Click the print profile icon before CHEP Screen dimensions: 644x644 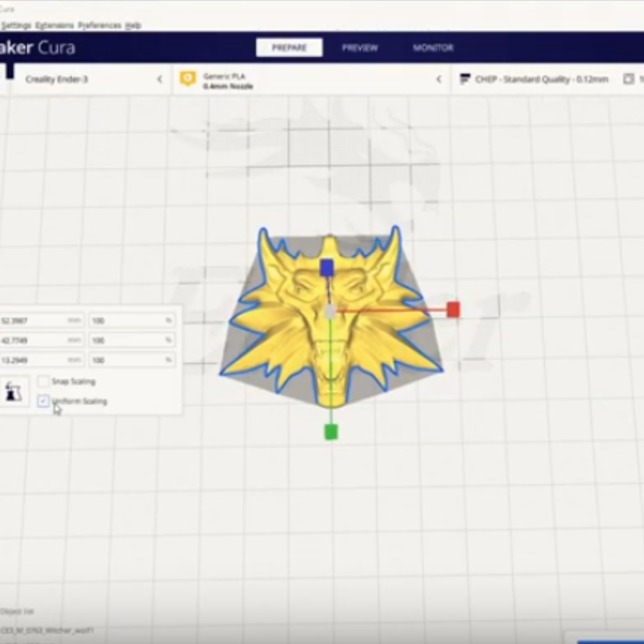coord(464,79)
